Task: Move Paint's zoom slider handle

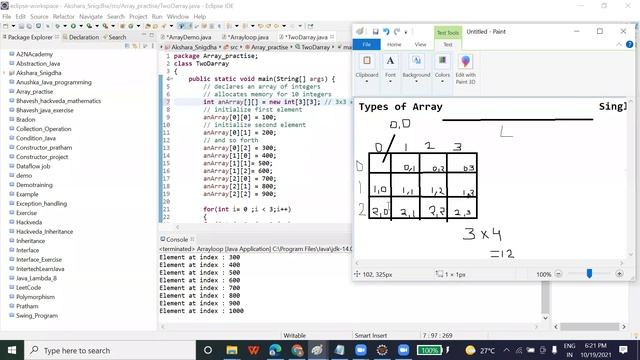Action: click(x=589, y=273)
